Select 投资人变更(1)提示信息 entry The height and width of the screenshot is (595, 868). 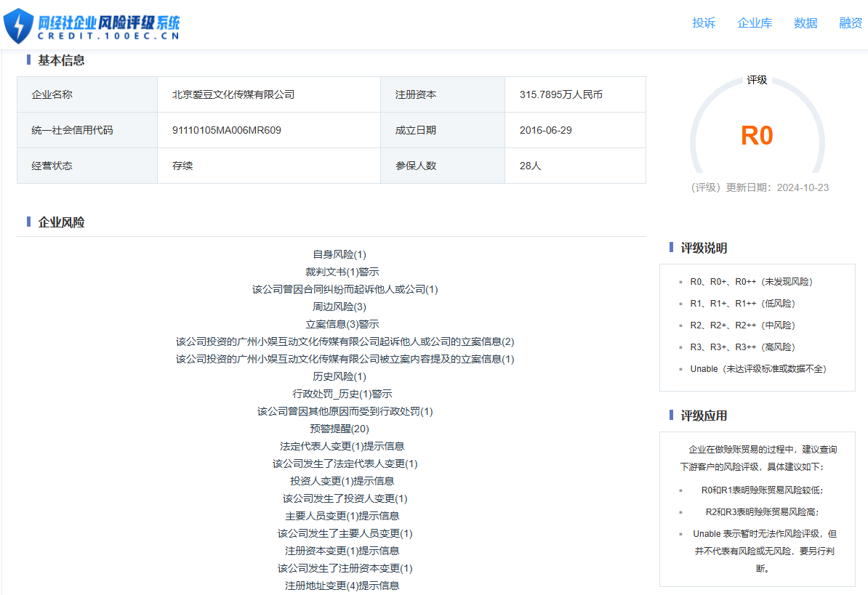click(x=342, y=481)
